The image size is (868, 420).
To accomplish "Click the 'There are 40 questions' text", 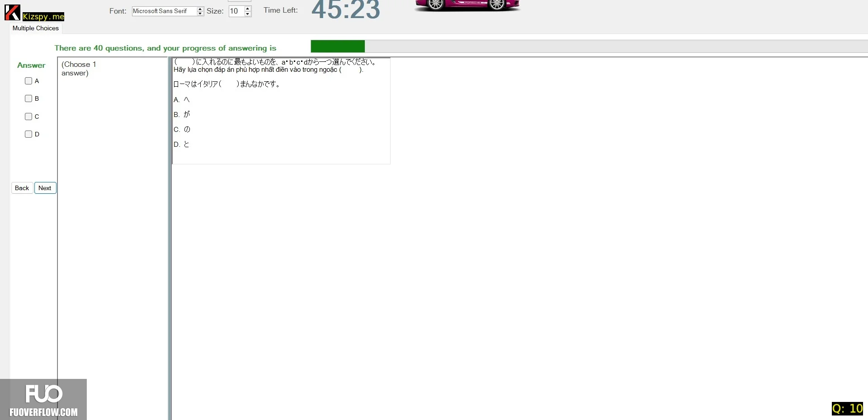I will click(165, 48).
